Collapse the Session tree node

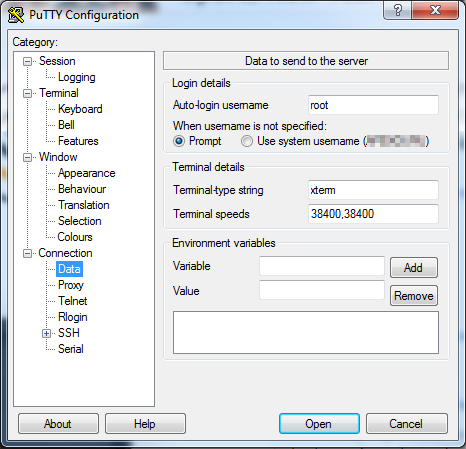click(27, 61)
